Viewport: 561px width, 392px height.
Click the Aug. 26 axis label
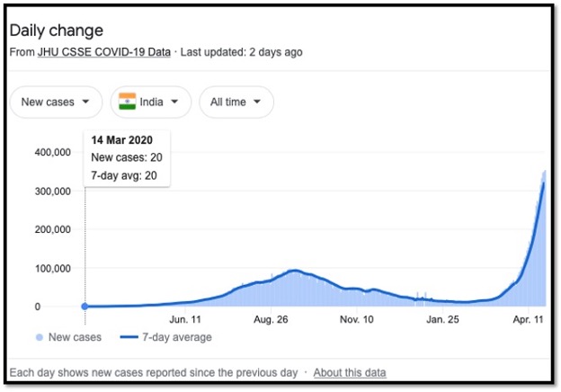(271, 319)
